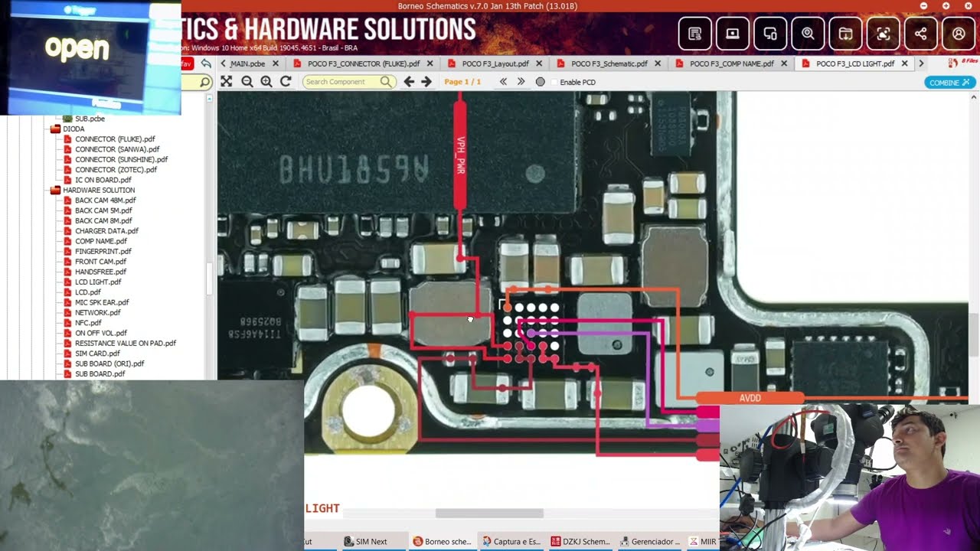Click the orange AVDD net label
Screen dimensions: 980x551
point(750,398)
